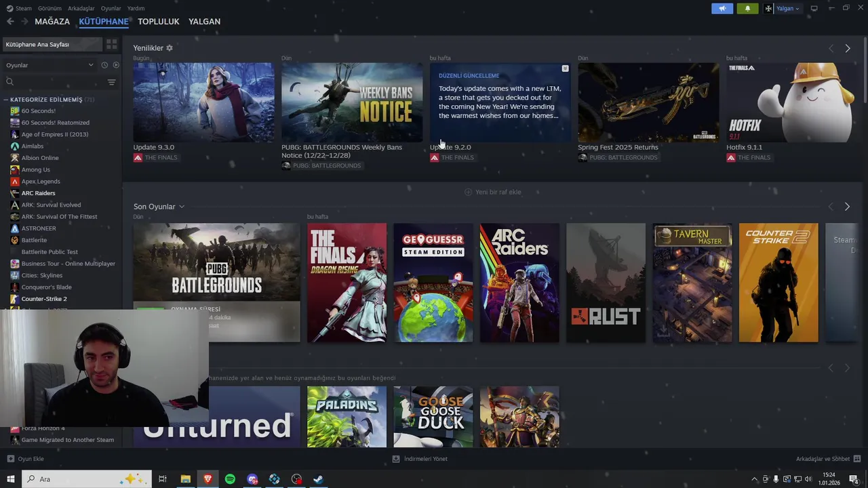Screen dimensions: 868x488
Task: Click the Yeni bir raf ekle link
Action: tap(498, 192)
